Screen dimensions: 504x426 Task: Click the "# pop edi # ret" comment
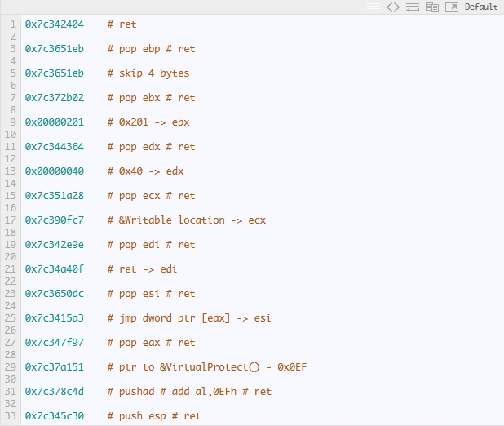click(x=151, y=245)
